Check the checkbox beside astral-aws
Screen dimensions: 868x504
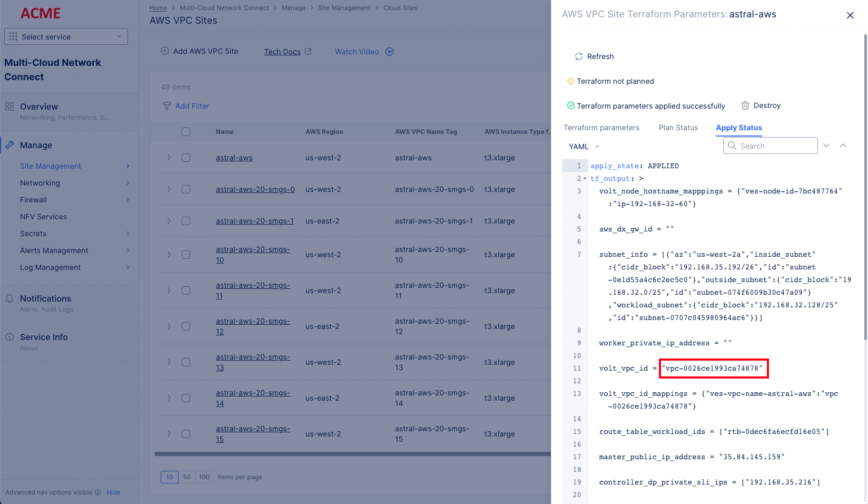pos(185,158)
